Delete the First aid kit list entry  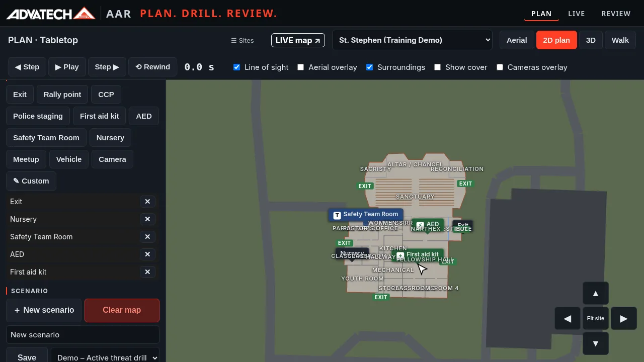coord(147,272)
